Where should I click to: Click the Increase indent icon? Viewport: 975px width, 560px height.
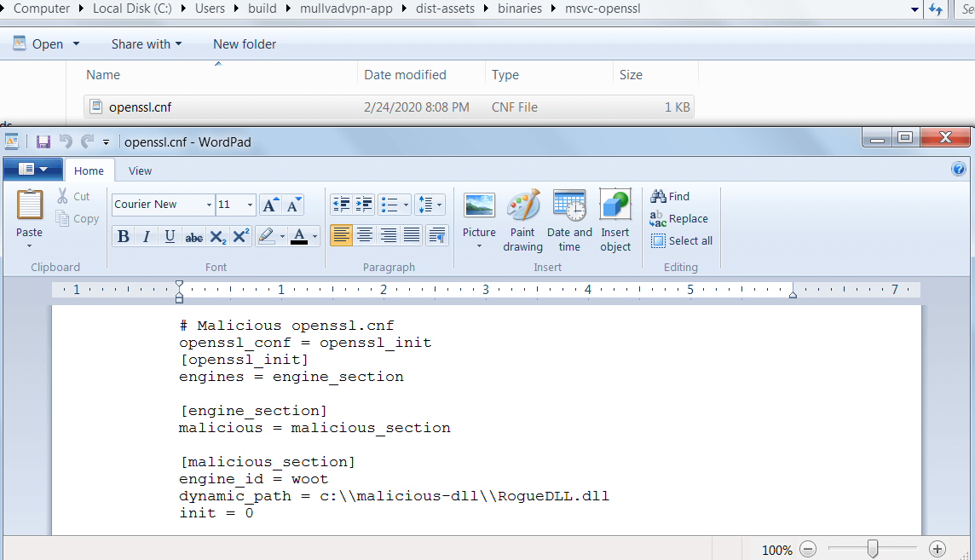click(364, 205)
